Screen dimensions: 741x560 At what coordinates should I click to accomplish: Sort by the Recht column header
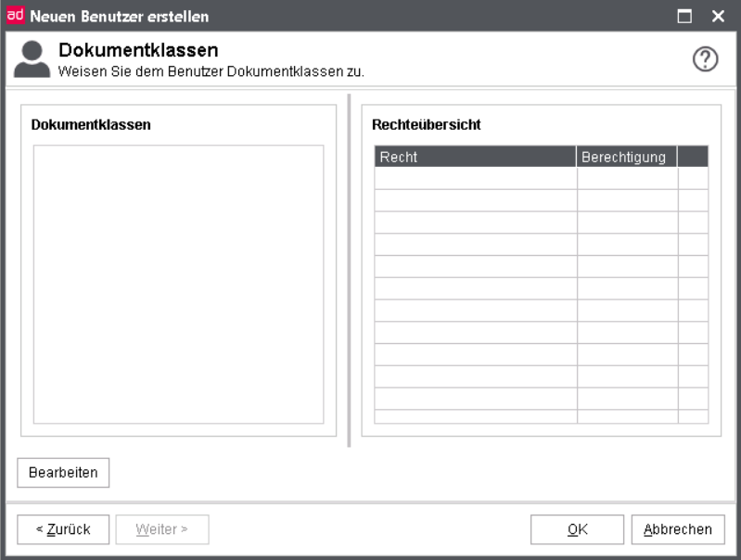(476, 157)
